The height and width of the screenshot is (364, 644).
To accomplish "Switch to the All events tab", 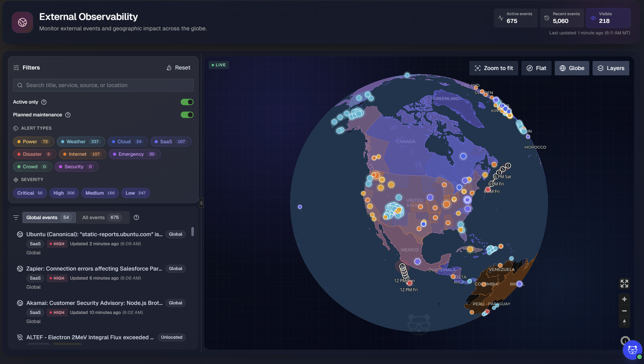I will [x=102, y=218].
